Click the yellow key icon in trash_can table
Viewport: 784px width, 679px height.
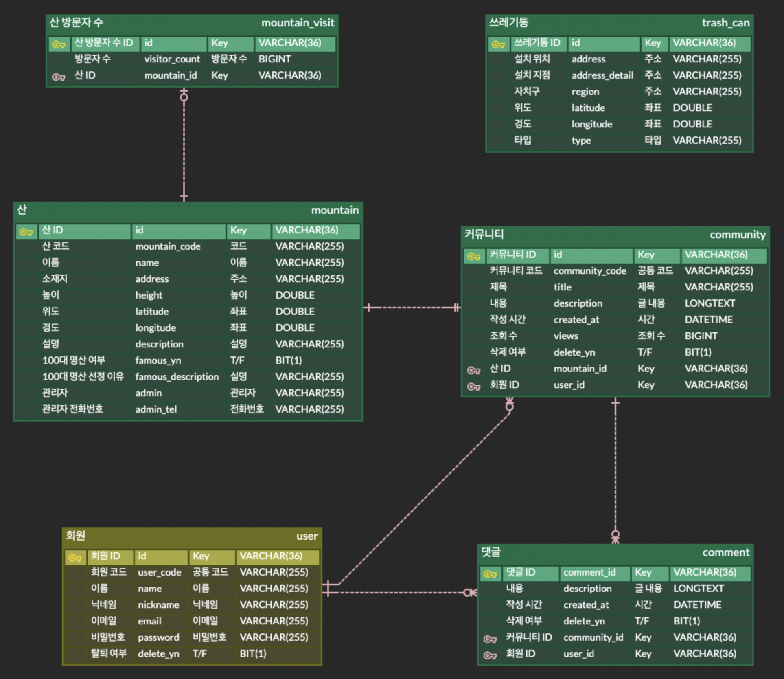tap(498, 44)
